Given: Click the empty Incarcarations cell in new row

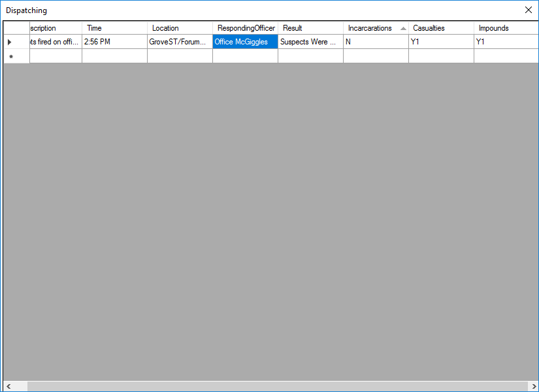Looking at the screenshot, I should click(376, 56).
